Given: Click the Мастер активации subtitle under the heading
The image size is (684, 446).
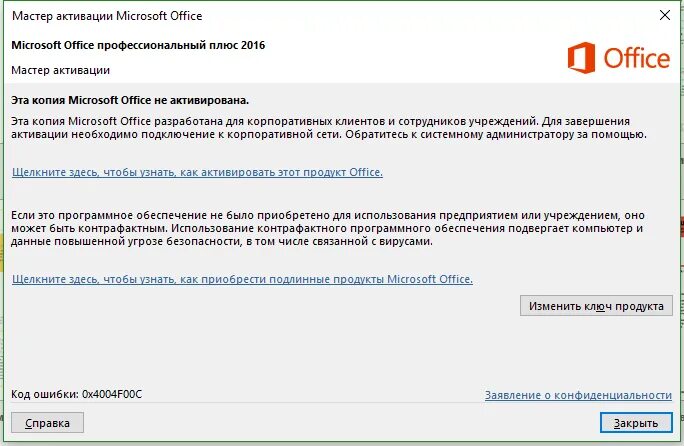Looking at the screenshot, I should click(61, 70).
